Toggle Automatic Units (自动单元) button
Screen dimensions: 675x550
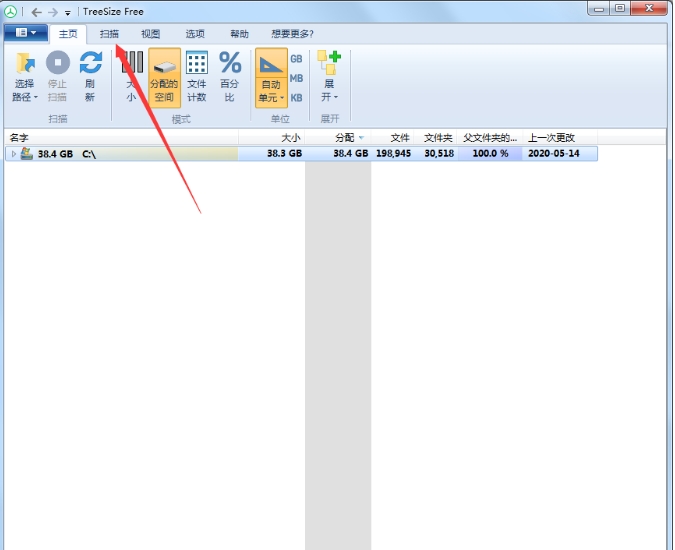pos(271,77)
